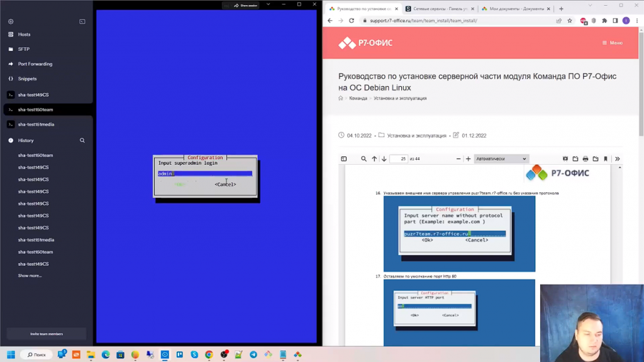Switch to the sha-test150team terminal session
This screenshot has width=644, height=362.
47,109
